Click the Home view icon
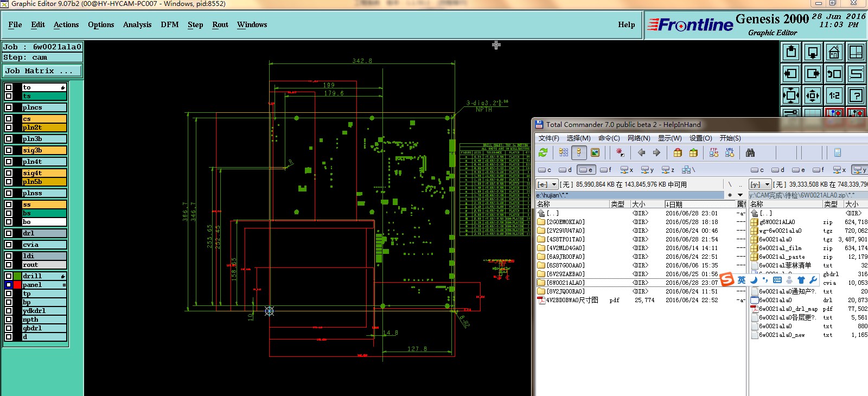 (834, 52)
